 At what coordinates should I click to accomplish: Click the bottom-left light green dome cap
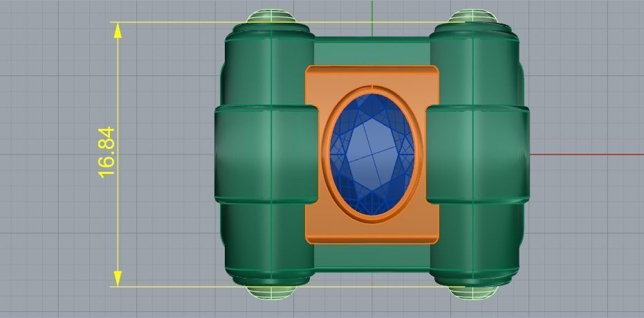pyautogui.click(x=271, y=292)
